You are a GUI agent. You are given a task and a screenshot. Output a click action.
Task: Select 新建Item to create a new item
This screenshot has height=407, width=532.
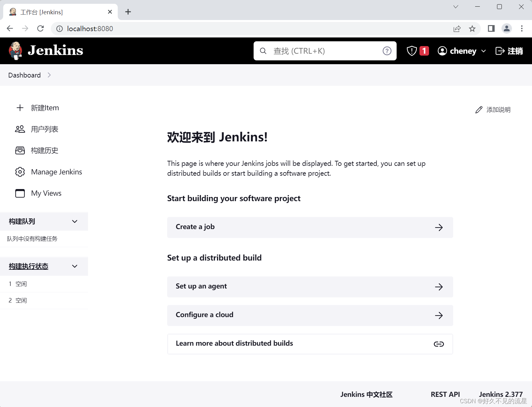point(44,108)
